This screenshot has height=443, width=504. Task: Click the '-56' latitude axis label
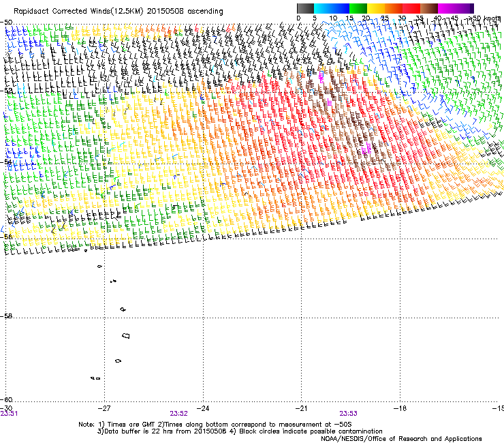(x=6, y=236)
